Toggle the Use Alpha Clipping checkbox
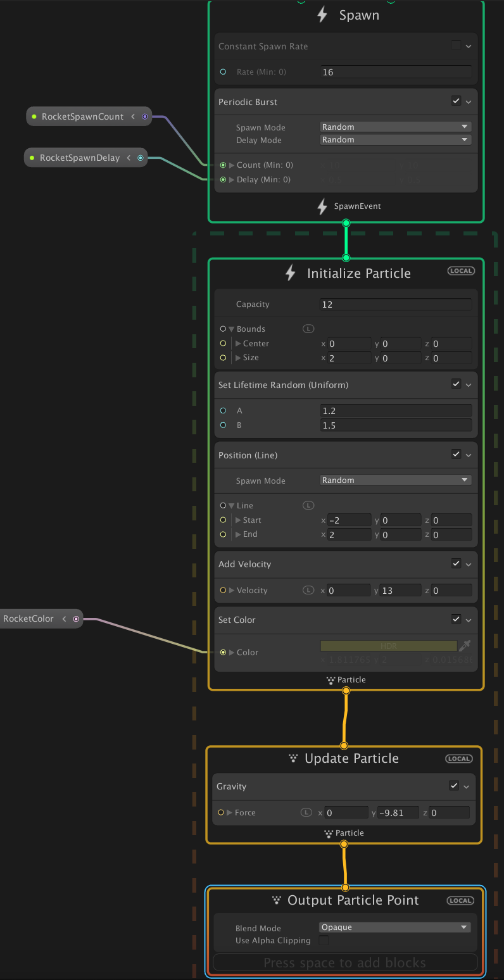 pyautogui.click(x=324, y=941)
